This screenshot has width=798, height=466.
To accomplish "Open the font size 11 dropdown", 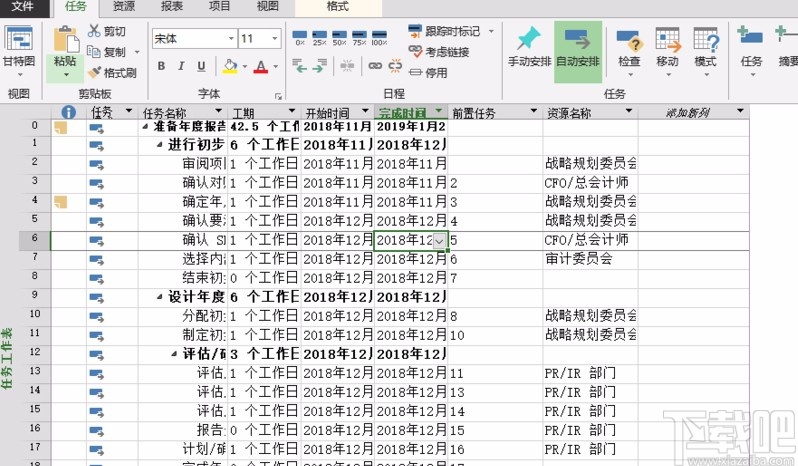I will click(x=275, y=39).
